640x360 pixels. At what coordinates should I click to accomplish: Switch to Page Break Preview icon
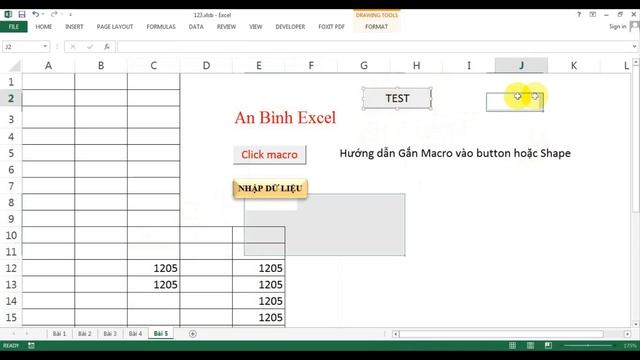[x=548, y=346]
